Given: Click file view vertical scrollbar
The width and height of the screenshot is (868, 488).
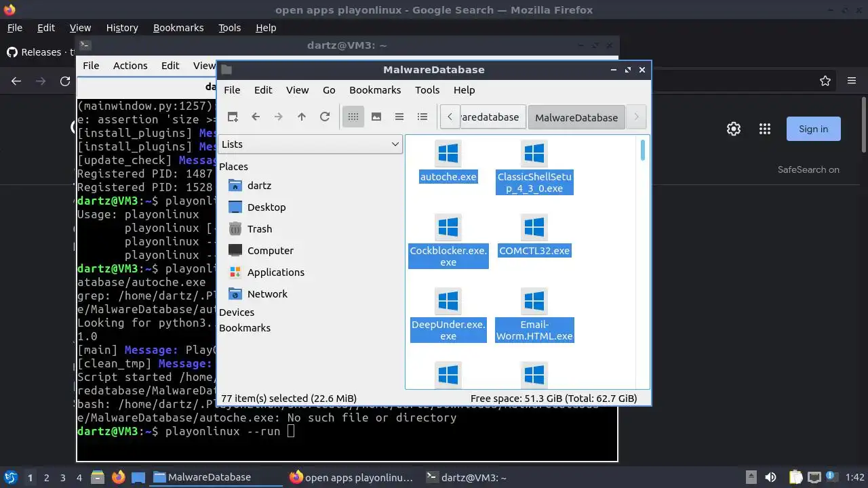Looking at the screenshot, I should point(643,150).
